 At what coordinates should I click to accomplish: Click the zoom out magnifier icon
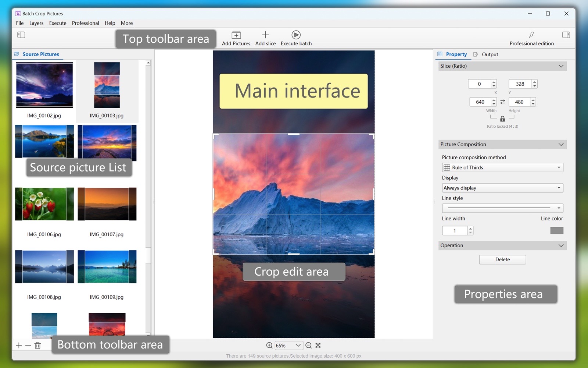[309, 345]
